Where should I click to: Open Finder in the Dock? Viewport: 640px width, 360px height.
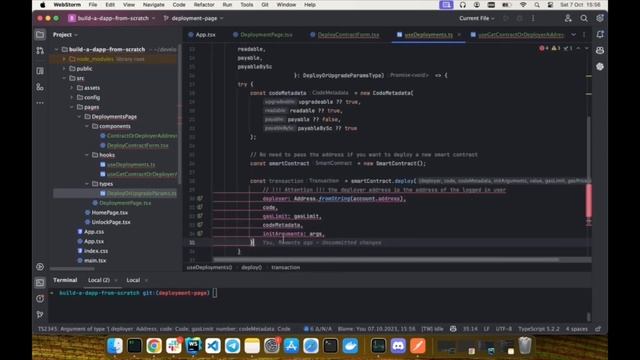pos(115,346)
